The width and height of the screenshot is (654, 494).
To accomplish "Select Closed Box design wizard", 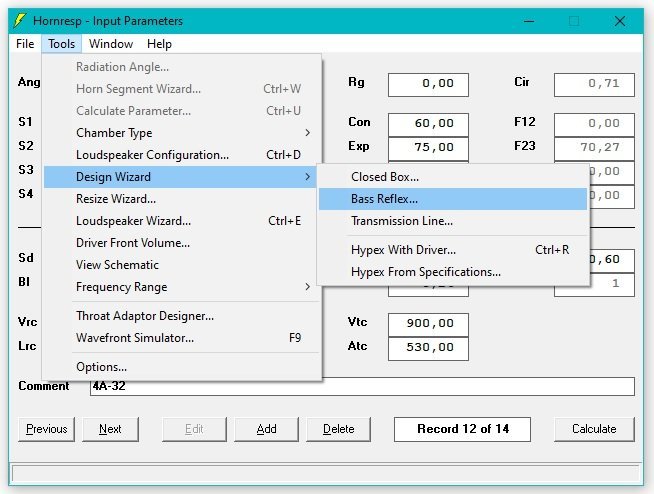I will point(453,177).
